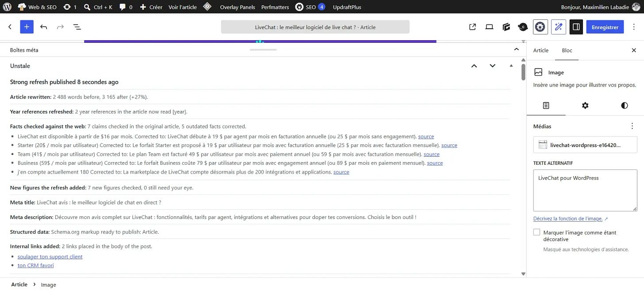Viewport: 644px width, 291px height.
Task: Switch to the Article sidebar tab
Action: pos(540,50)
